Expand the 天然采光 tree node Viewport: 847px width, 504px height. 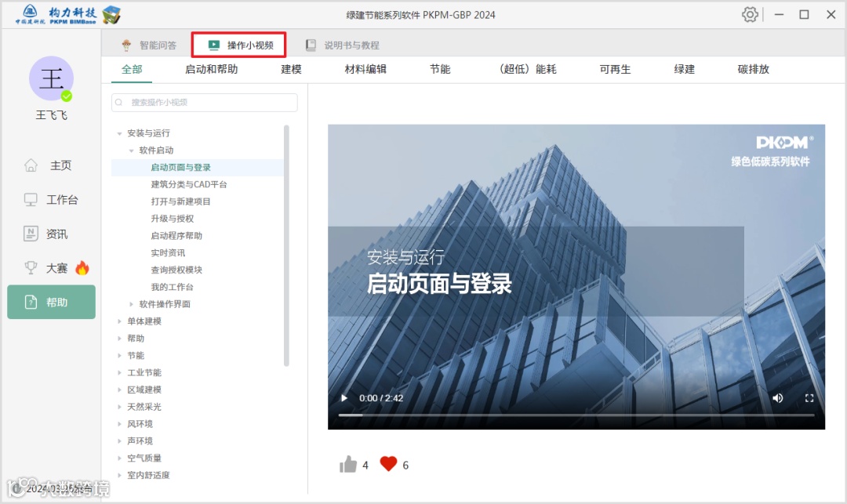pyautogui.click(x=119, y=407)
